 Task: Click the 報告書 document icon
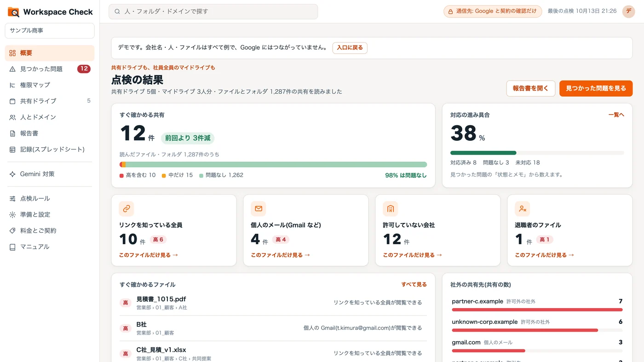tap(12, 133)
